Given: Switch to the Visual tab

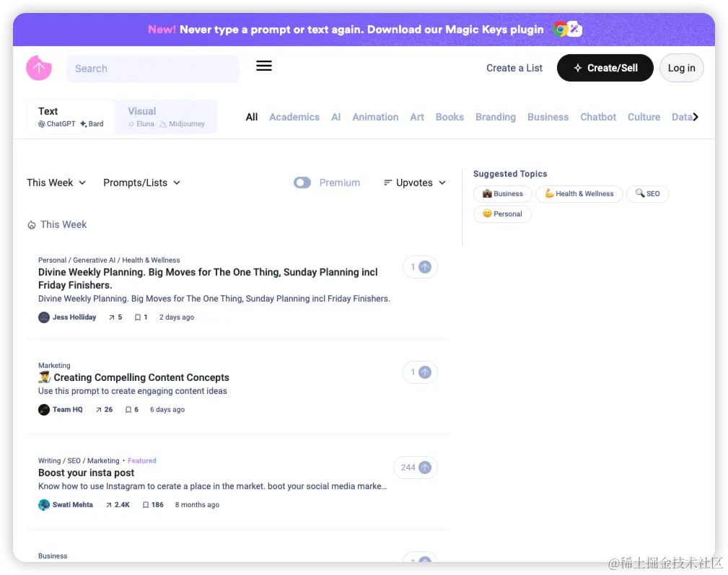Looking at the screenshot, I should (166, 117).
